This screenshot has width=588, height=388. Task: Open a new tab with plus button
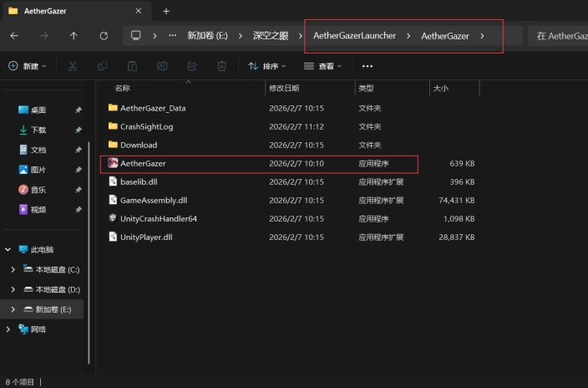pyautogui.click(x=166, y=11)
